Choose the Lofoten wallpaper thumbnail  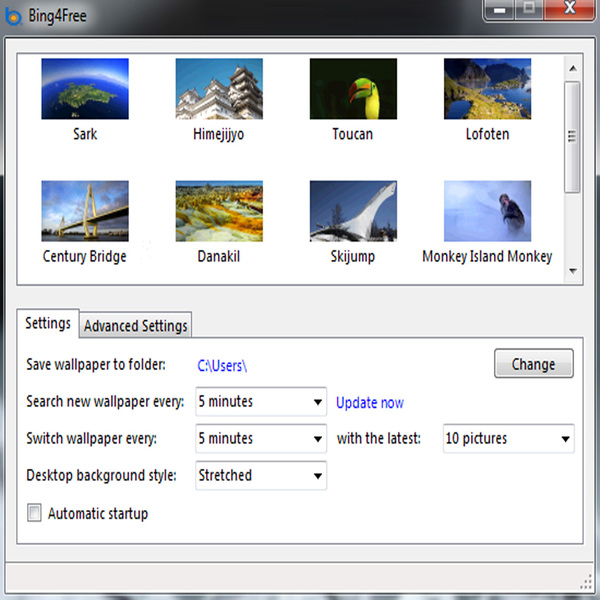pos(488,89)
